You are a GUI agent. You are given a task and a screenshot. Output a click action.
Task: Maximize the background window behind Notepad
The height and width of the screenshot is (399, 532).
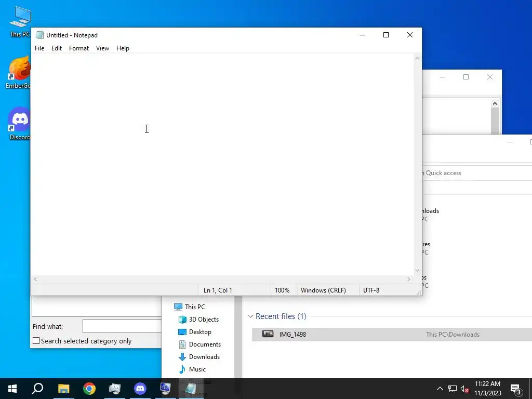point(466,77)
